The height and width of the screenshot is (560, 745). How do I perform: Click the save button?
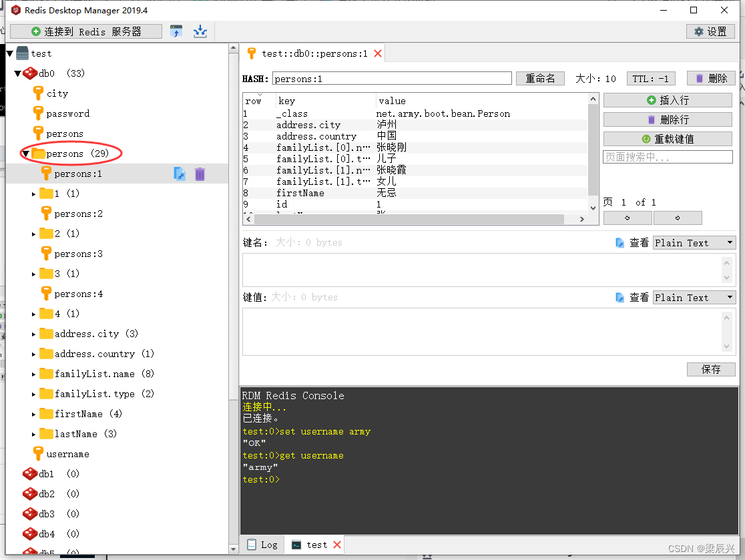711,369
